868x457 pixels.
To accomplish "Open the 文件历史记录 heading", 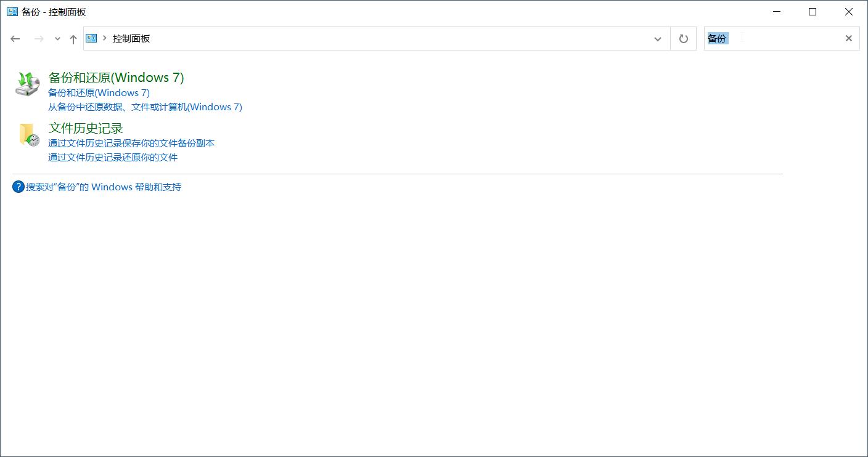I will 86,128.
